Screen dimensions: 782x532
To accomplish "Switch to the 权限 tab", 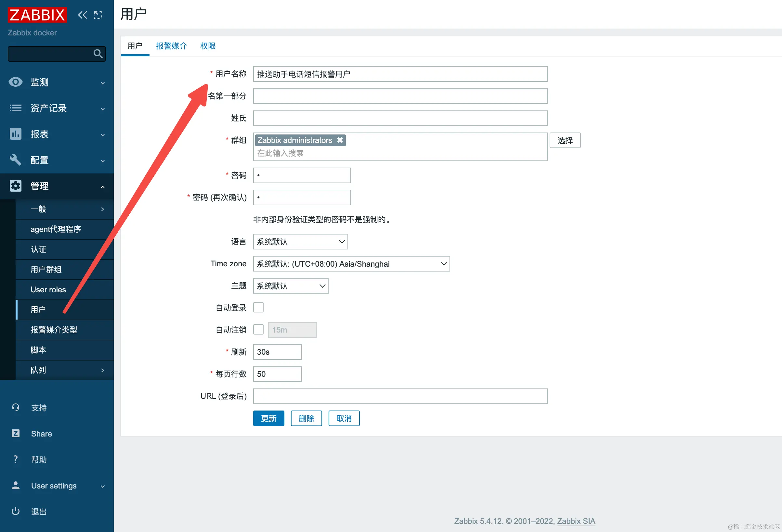I will (208, 46).
